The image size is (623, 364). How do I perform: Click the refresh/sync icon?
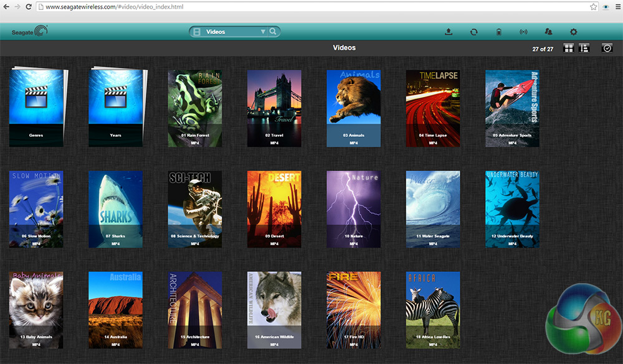click(x=473, y=32)
